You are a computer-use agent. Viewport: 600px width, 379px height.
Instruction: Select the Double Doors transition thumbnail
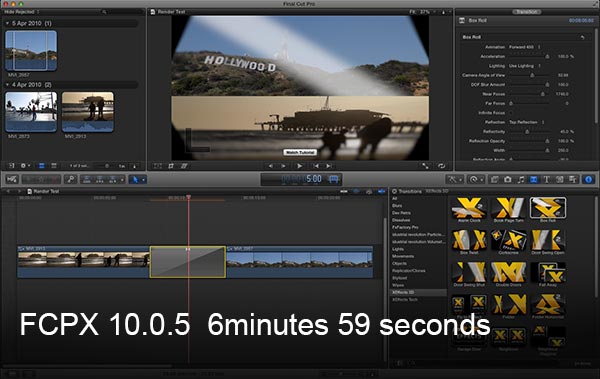click(x=509, y=272)
